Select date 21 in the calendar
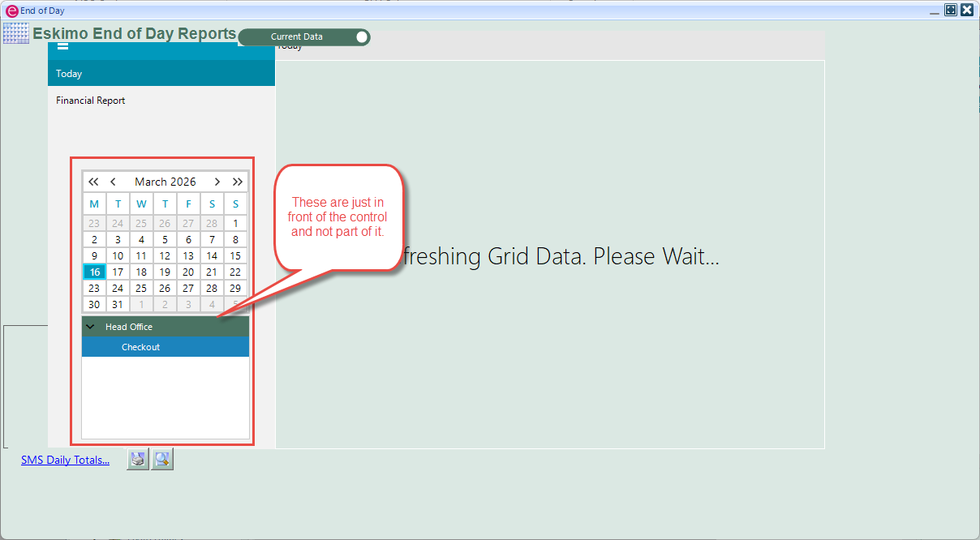This screenshot has height=540, width=980. 212,272
